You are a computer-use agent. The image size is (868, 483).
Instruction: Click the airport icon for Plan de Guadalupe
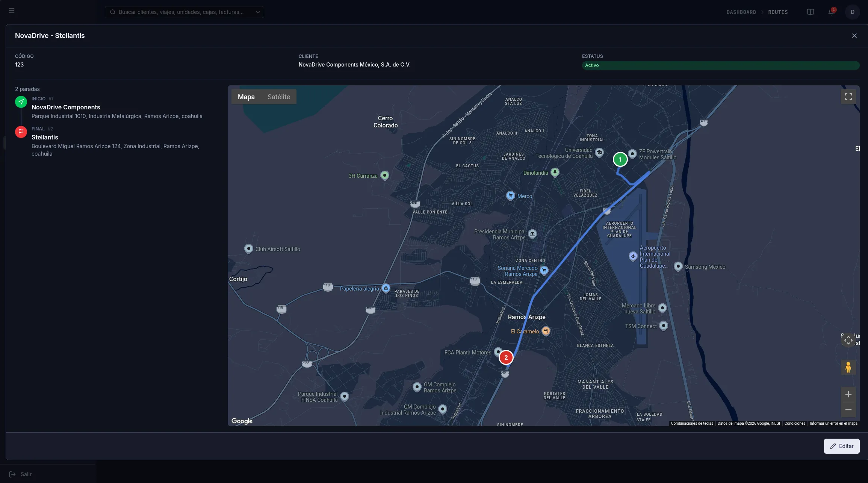[633, 256]
